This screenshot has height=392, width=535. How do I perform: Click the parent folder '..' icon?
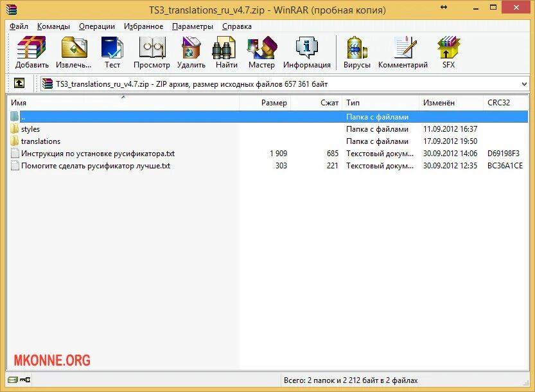click(x=14, y=117)
